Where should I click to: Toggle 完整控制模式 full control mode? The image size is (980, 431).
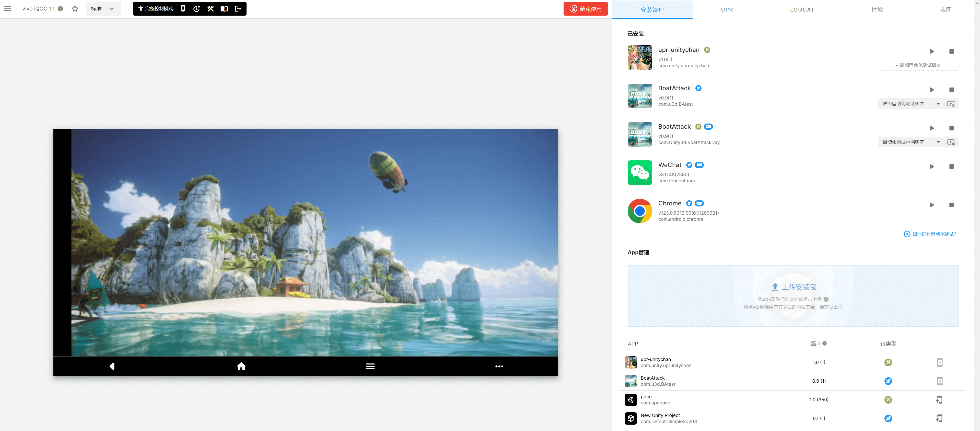tap(156, 9)
